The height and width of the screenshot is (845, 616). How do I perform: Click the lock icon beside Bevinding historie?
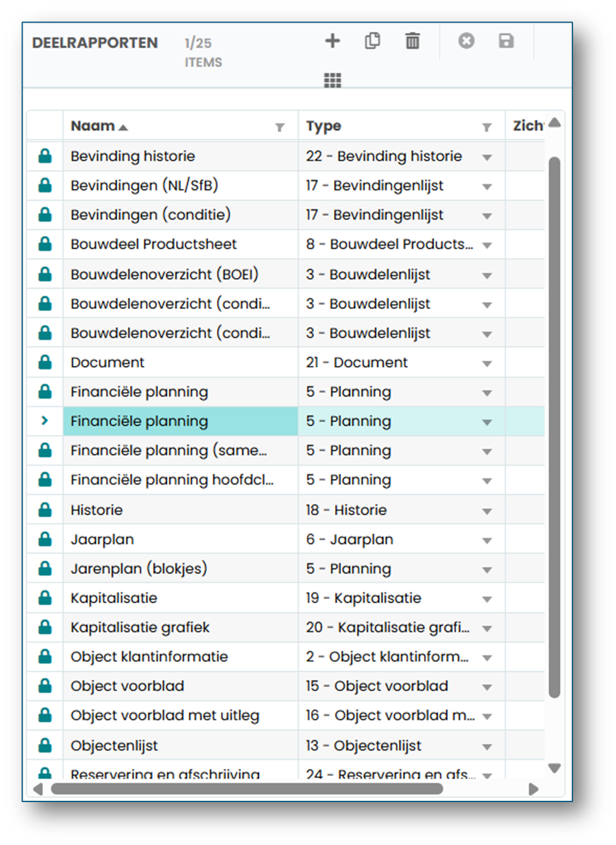[45, 157]
